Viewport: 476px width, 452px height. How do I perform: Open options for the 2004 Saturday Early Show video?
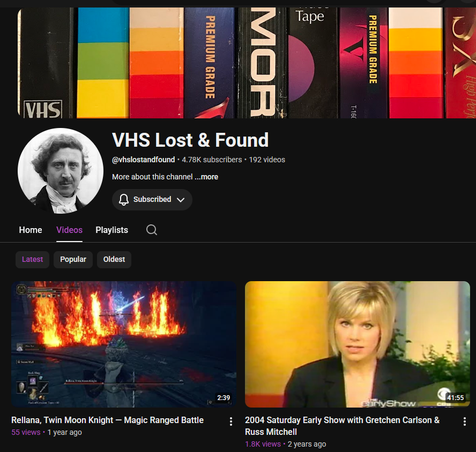pos(464,421)
